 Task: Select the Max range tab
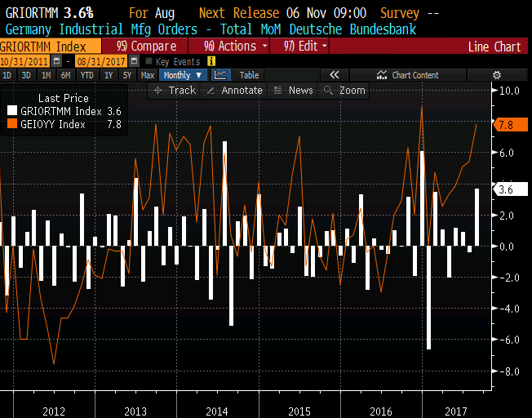click(148, 75)
